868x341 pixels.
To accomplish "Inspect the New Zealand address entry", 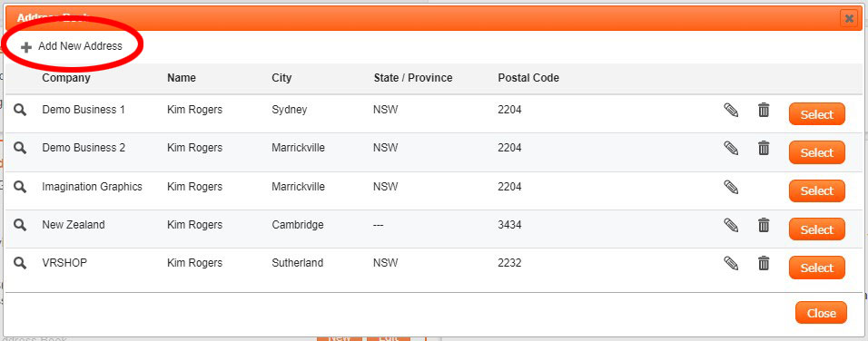I will pyautogui.click(x=20, y=225).
